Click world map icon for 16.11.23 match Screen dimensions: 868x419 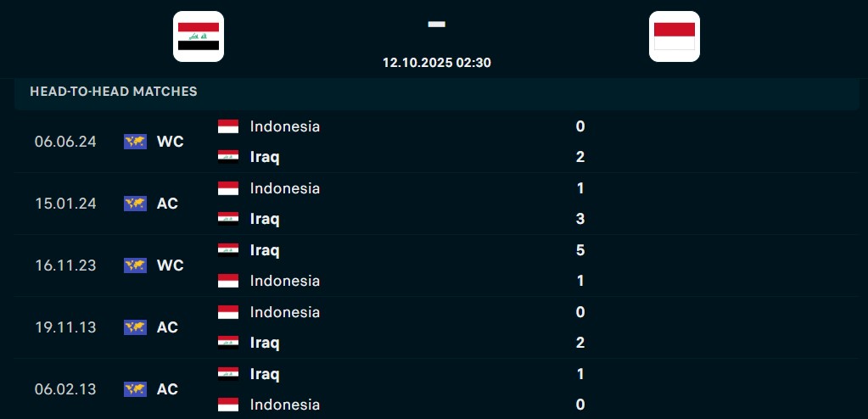click(x=135, y=265)
